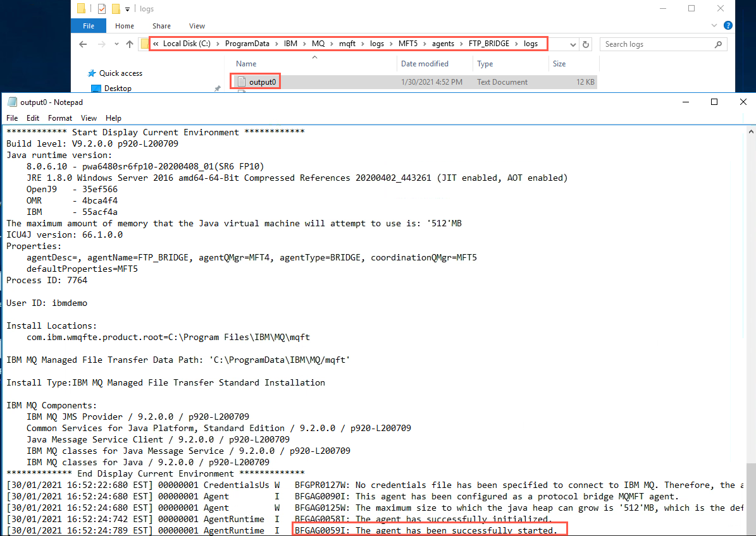756x536 pixels.
Task: Click the 'IBM MQ Components:' line
Action: pos(52,406)
